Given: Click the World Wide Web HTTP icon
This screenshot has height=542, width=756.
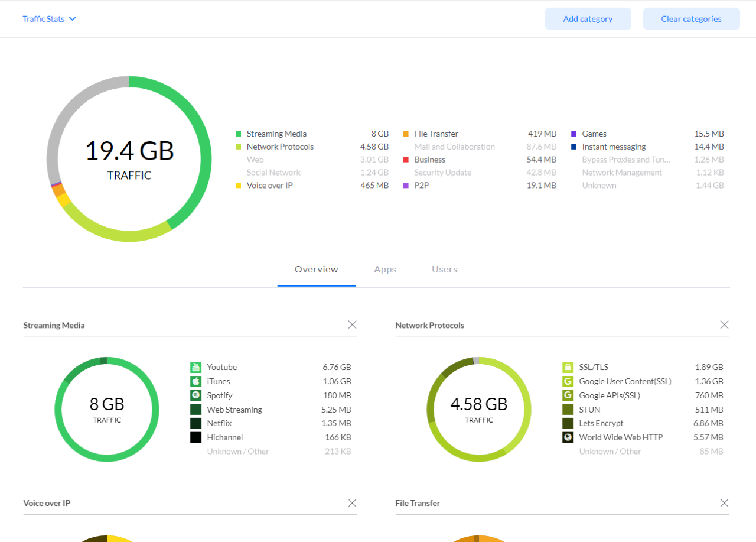Looking at the screenshot, I should coord(568,437).
